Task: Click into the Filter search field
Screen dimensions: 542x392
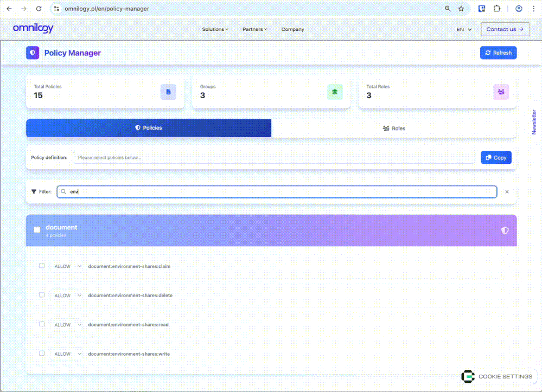Action: pos(277,192)
